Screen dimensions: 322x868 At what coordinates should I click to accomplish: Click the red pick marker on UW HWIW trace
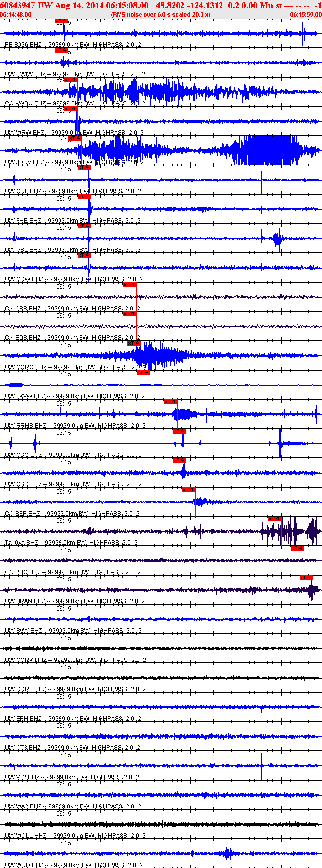point(61,50)
